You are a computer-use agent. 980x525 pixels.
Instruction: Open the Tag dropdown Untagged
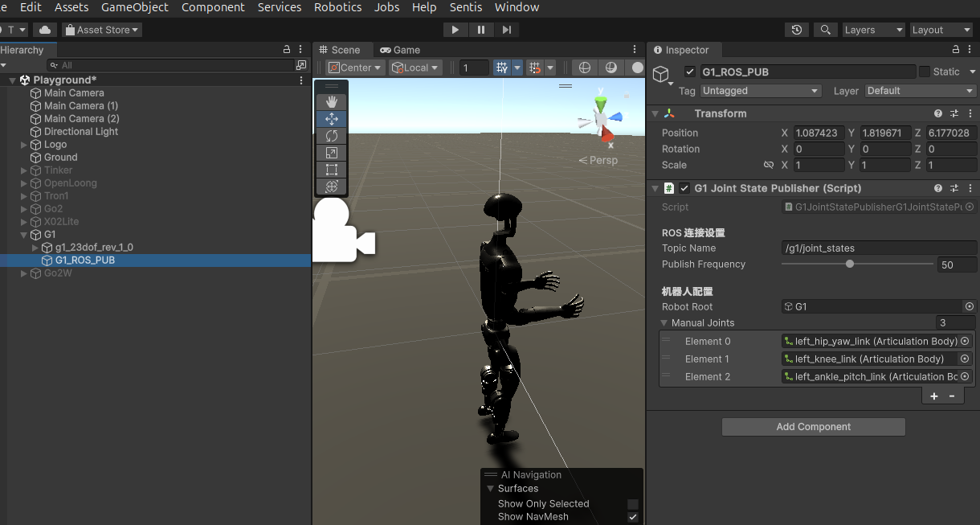pyautogui.click(x=760, y=91)
